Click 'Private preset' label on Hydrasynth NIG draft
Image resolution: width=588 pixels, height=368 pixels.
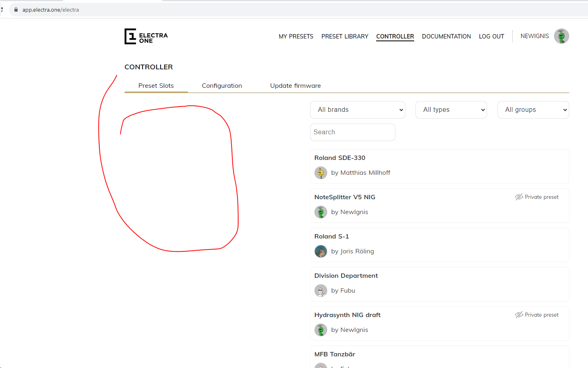(x=542, y=315)
